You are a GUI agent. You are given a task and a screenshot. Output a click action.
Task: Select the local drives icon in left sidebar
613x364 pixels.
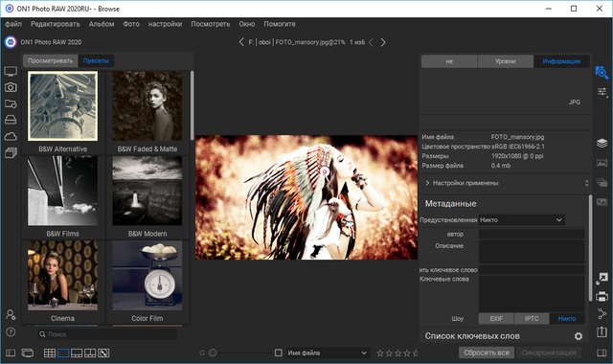coord(11,120)
